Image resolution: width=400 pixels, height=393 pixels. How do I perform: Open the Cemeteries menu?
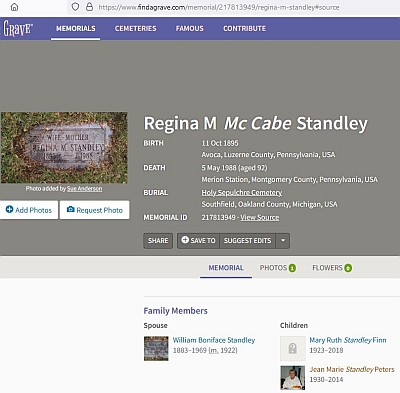pyautogui.click(x=136, y=29)
